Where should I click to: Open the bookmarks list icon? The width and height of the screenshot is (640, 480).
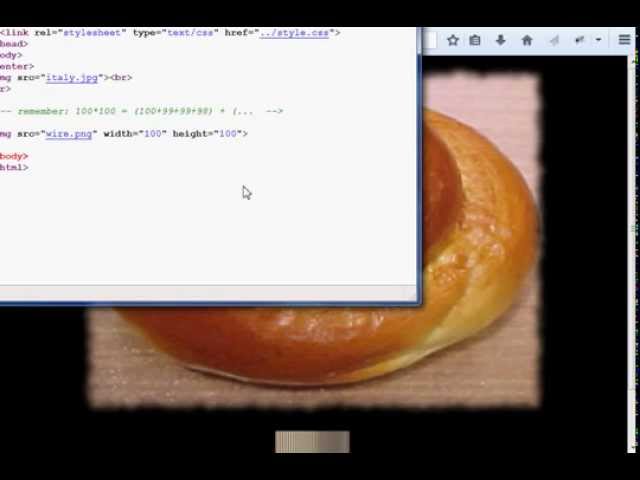[475, 40]
